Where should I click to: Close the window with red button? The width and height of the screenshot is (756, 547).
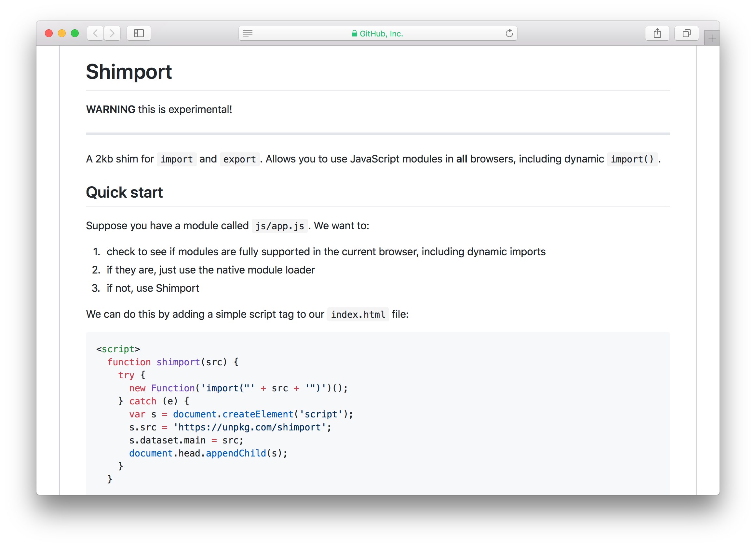click(49, 33)
